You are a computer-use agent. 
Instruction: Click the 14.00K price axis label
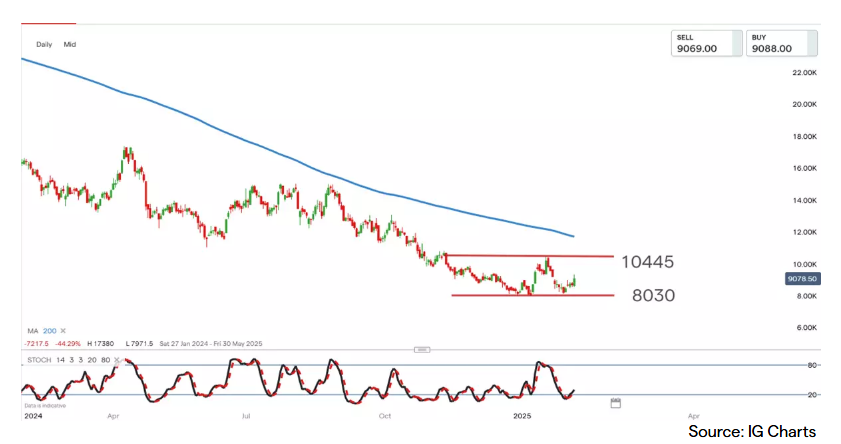(x=805, y=200)
